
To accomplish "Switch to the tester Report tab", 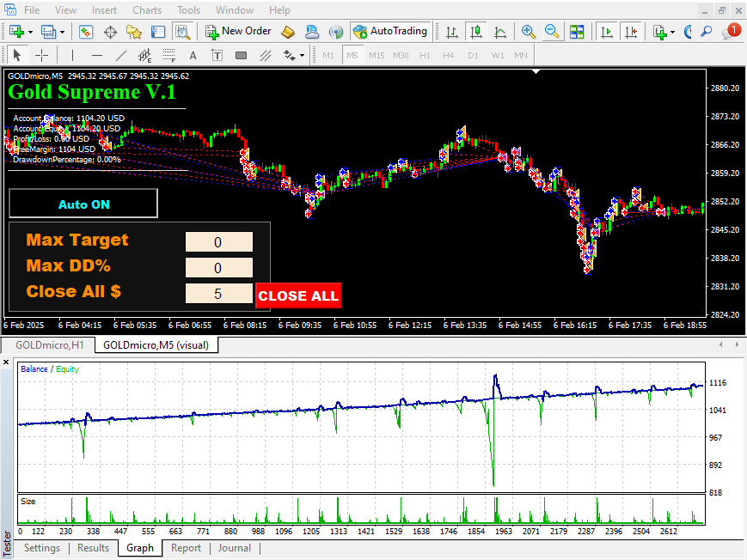I will coord(186,548).
